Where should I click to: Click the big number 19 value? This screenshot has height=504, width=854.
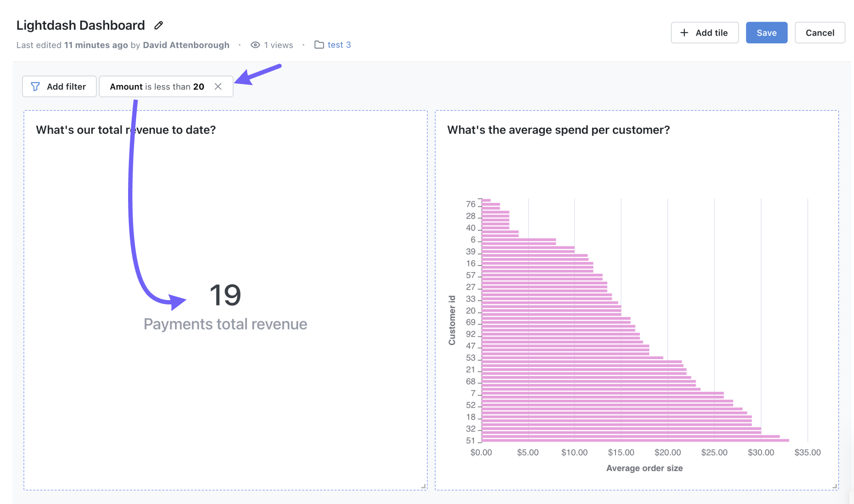pos(225,295)
